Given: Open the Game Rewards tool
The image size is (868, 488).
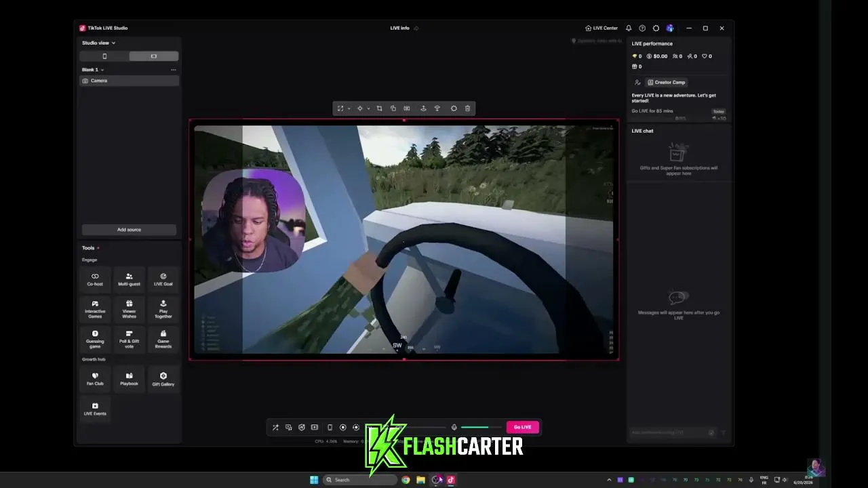Looking at the screenshot, I should tap(163, 340).
